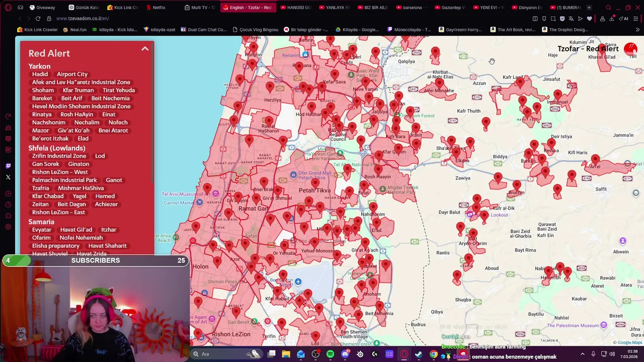This screenshot has height=362, width=644.
Task: Click the Tel Aviv Museum of Art marker
Action: pos(215,194)
